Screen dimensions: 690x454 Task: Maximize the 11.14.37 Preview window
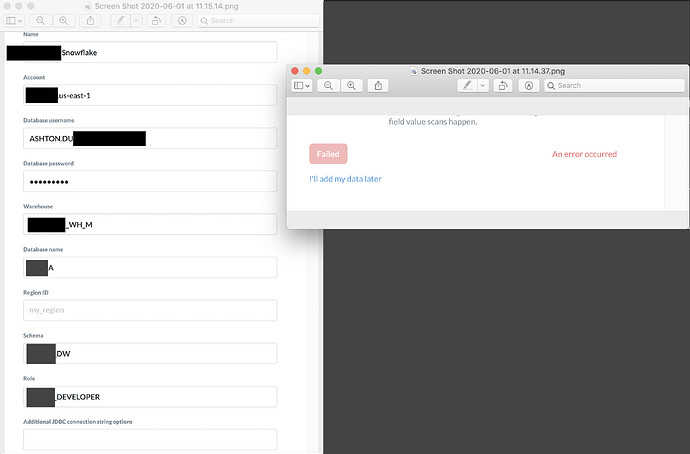(319, 71)
